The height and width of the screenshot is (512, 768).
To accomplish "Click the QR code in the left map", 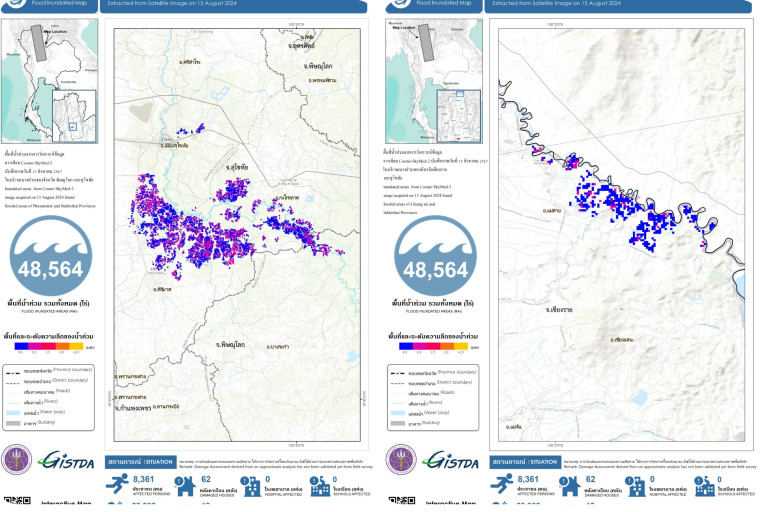I will (x=11, y=501).
